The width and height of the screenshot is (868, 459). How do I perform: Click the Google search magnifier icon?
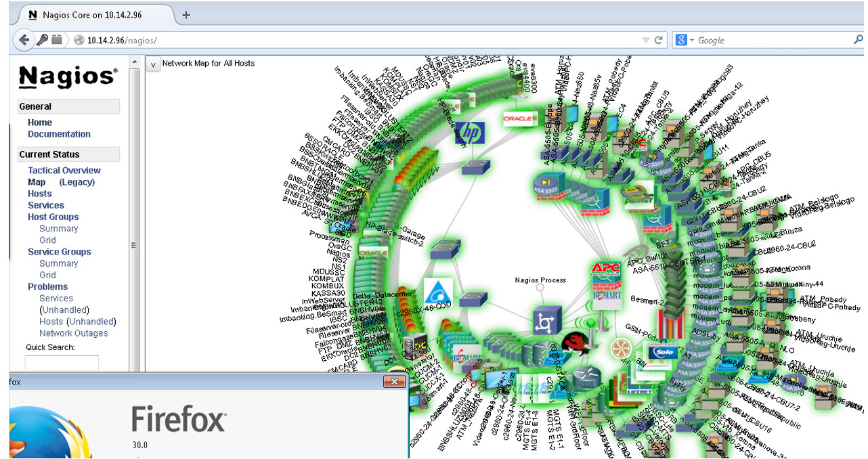coord(858,40)
